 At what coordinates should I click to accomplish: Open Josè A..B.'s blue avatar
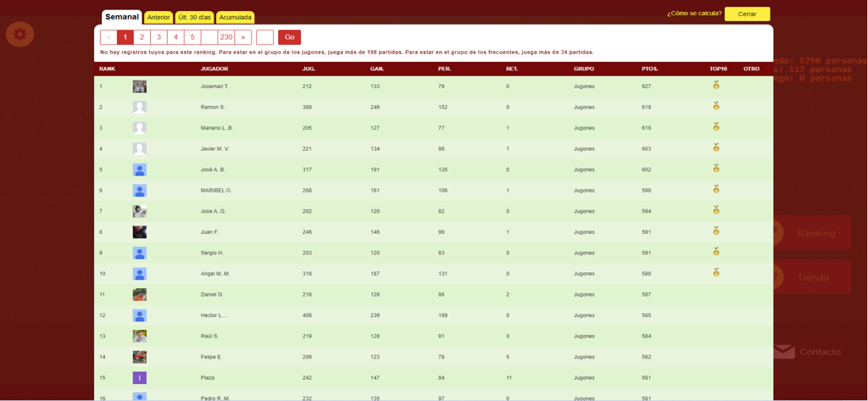[140, 170]
